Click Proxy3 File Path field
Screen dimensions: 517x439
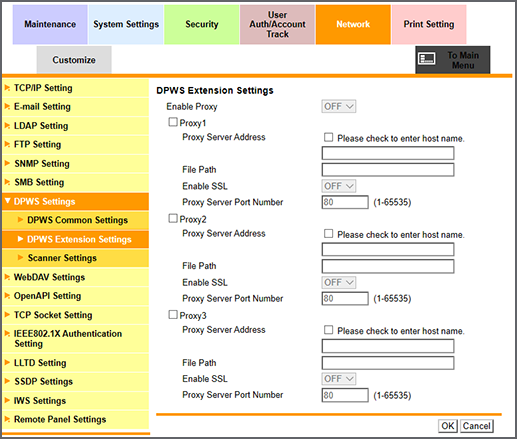coord(388,363)
